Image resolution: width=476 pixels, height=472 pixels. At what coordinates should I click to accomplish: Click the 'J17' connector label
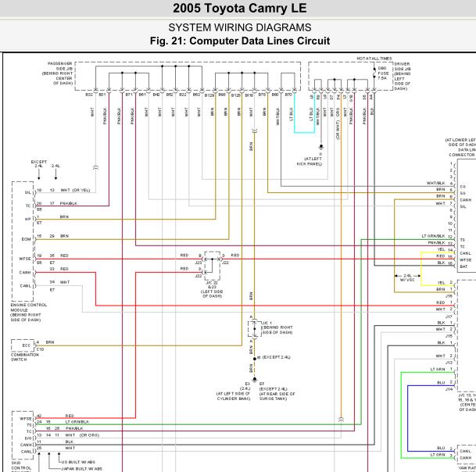coord(449,316)
